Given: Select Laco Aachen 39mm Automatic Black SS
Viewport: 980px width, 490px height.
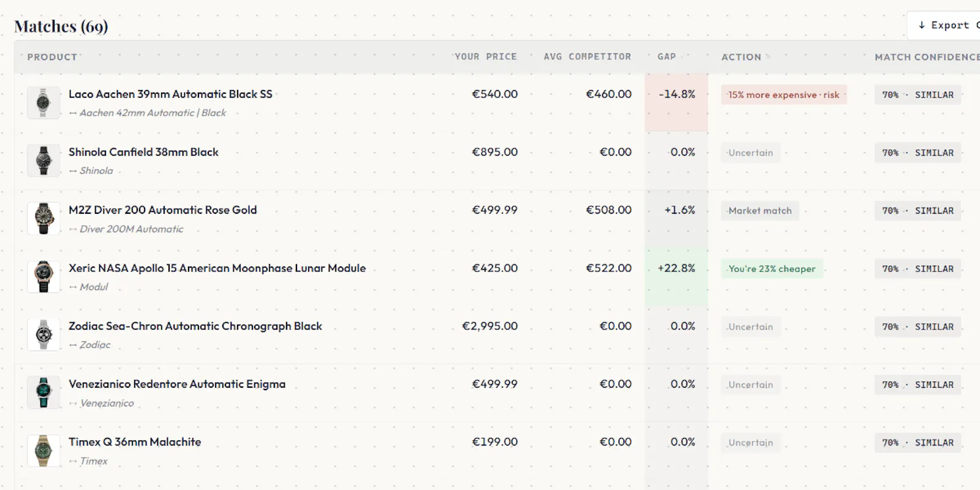Looking at the screenshot, I should (x=170, y=94).
